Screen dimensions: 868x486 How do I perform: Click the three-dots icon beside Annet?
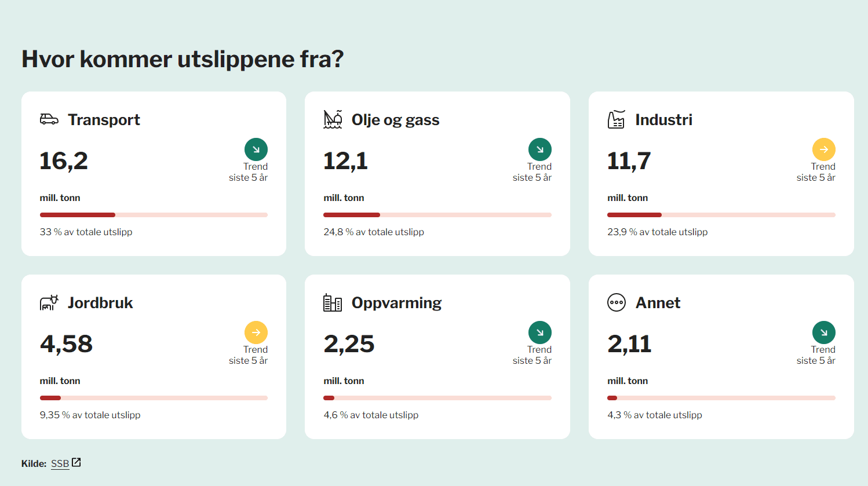point(617,302)
